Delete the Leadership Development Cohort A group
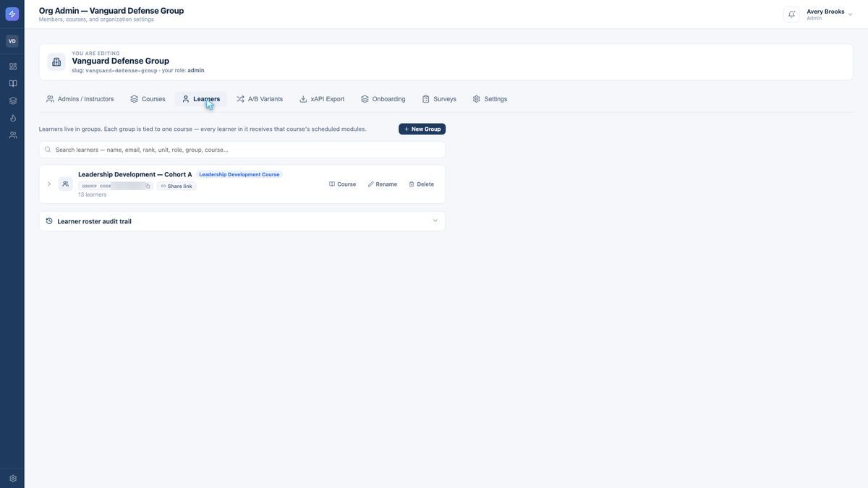Image resolution: width=868 pixels, height=488 pixels. coord(422,184)
